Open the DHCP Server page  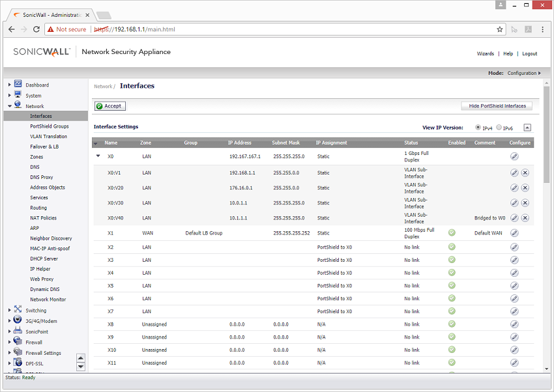click(x=44, y=259)
